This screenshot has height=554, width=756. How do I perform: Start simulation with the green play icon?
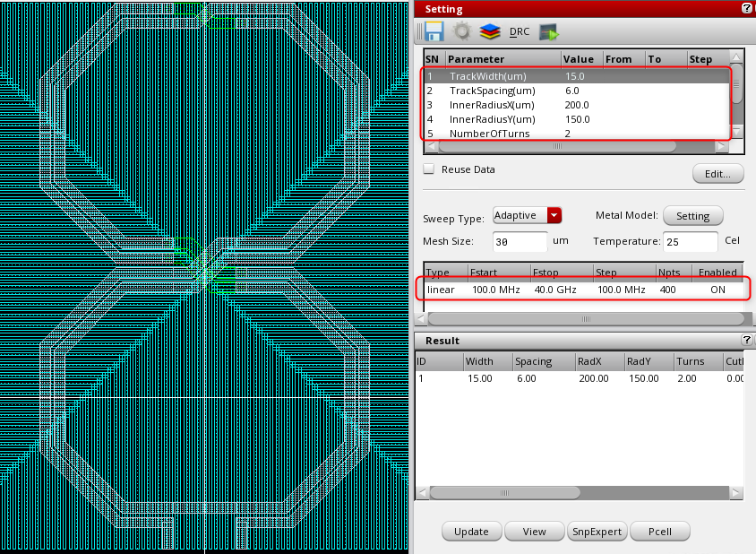pos(548,32)
